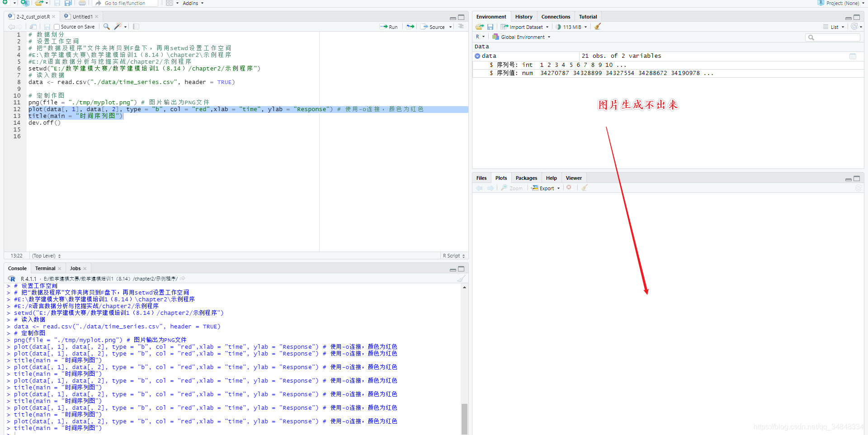Switch to the 2-2_cust_plot.R tab
This screenshot has width=868, height=435.
[33, 17]
